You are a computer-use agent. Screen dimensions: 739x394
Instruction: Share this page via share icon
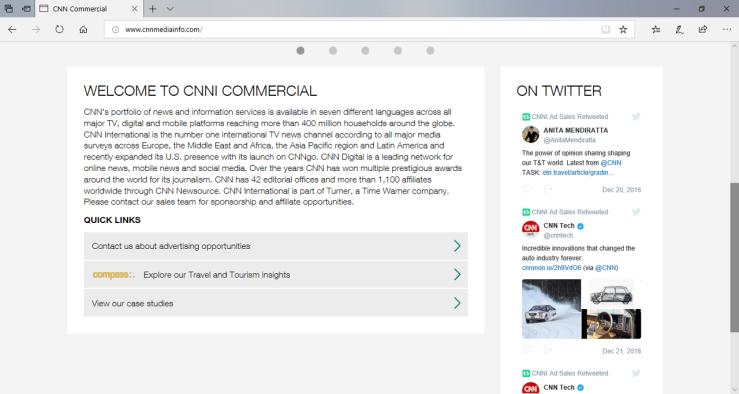point(703,29)
